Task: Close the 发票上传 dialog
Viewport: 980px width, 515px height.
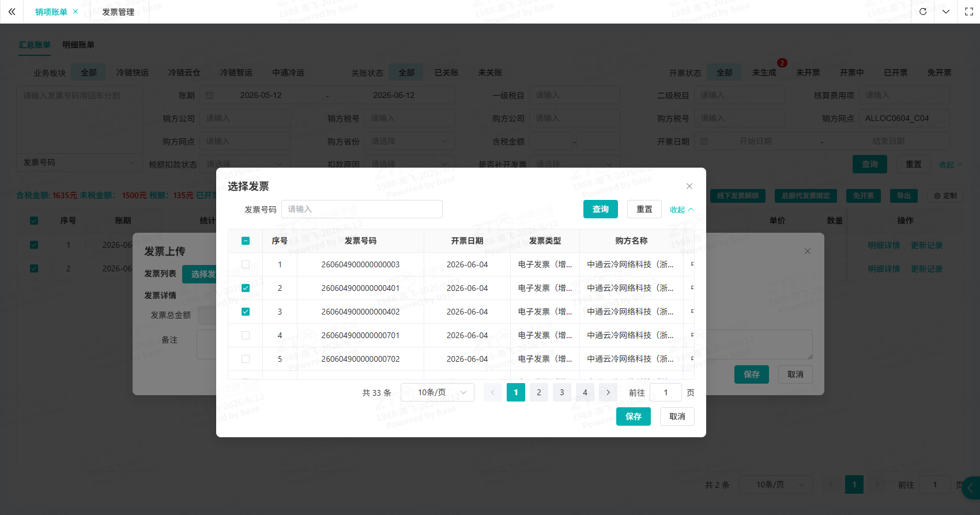Action: (x=808, y=251)
